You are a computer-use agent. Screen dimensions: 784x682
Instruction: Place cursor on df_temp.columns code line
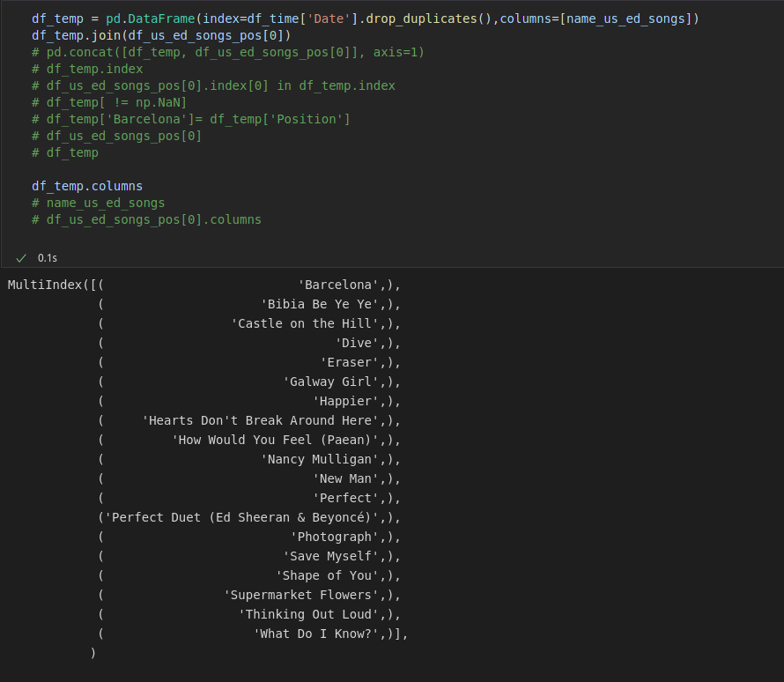(x=87, y=186)
